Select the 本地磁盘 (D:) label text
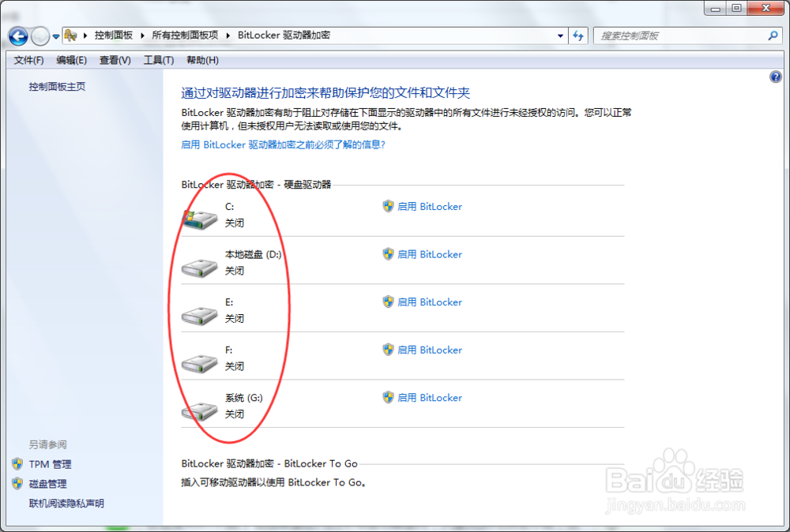790x532 pixels. tap(253, 254)
